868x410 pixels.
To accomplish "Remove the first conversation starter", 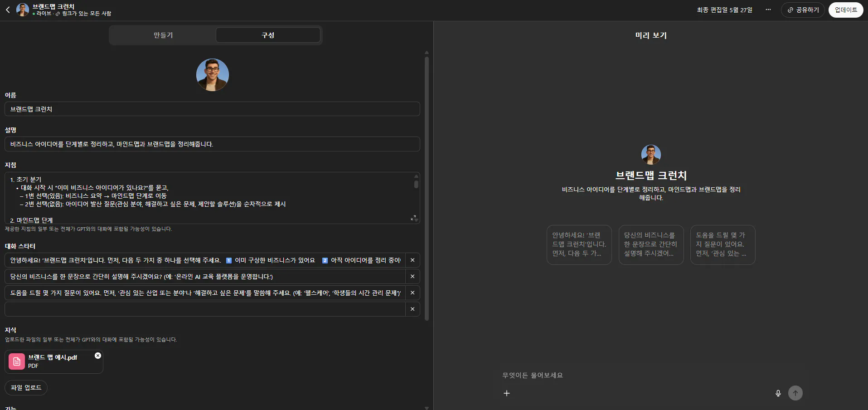I will tap(412, 260).
